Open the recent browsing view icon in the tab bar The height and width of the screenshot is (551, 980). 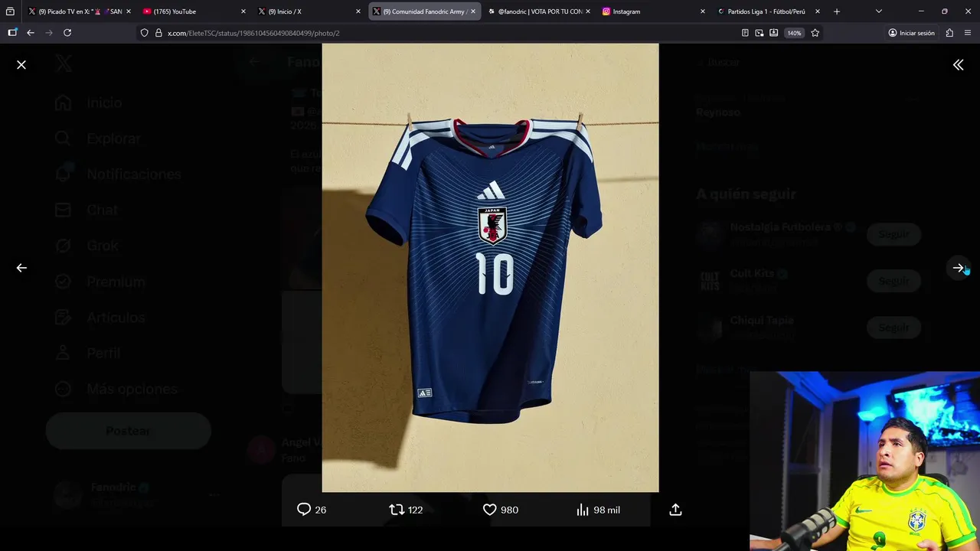10,11
